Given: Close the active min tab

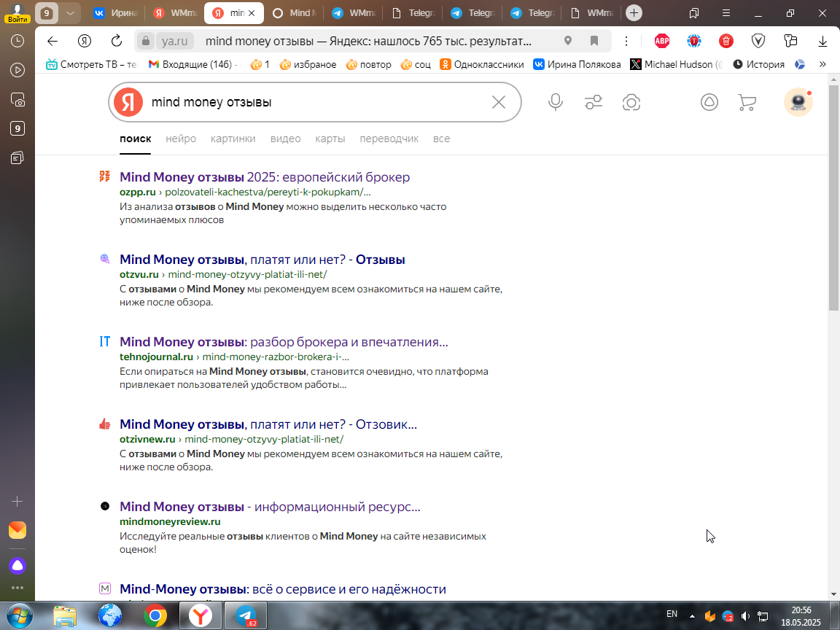Looking at the screenshot, I should pyautogui.click(x=252, y=13).
